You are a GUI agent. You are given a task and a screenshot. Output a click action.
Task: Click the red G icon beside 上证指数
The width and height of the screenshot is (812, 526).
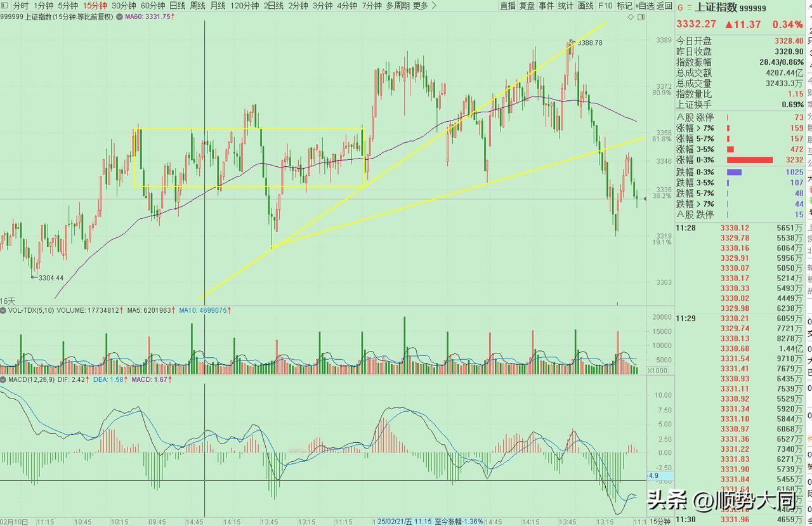tap(681, 8)
